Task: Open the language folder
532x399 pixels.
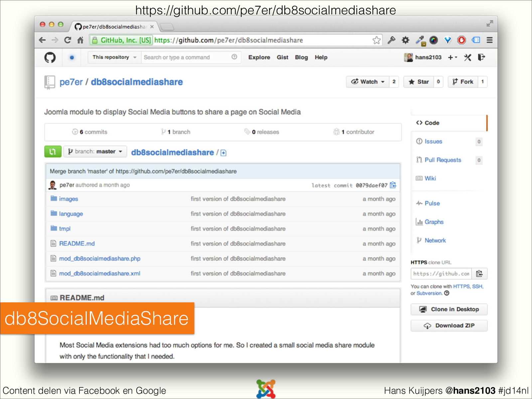Action: [71, 214]
